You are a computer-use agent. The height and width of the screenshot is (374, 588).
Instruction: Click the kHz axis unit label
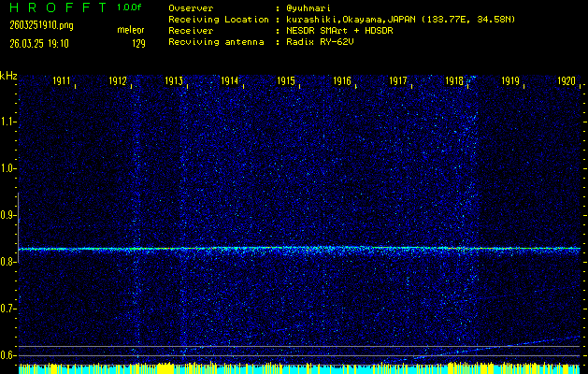(8, 76)
